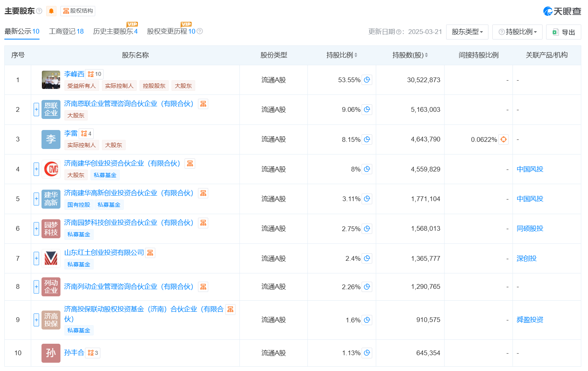
Task: Click shareholder name 李雷
Action: 71,133
